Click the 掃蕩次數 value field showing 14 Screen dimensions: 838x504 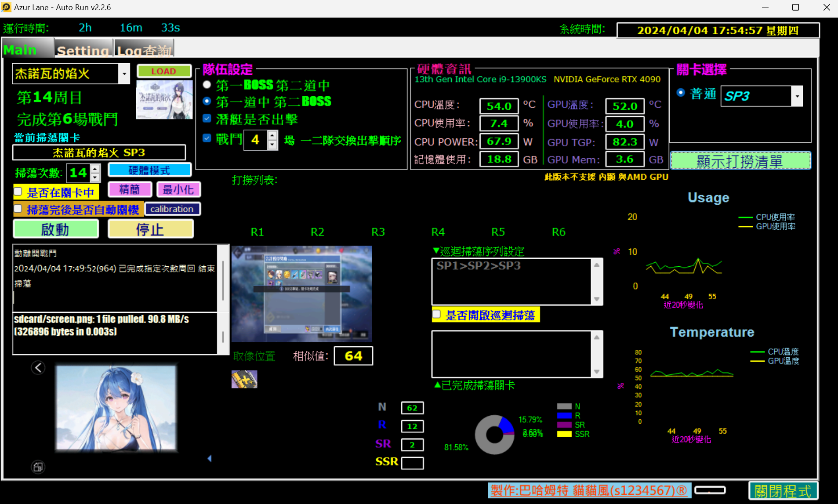pos(79,173)
